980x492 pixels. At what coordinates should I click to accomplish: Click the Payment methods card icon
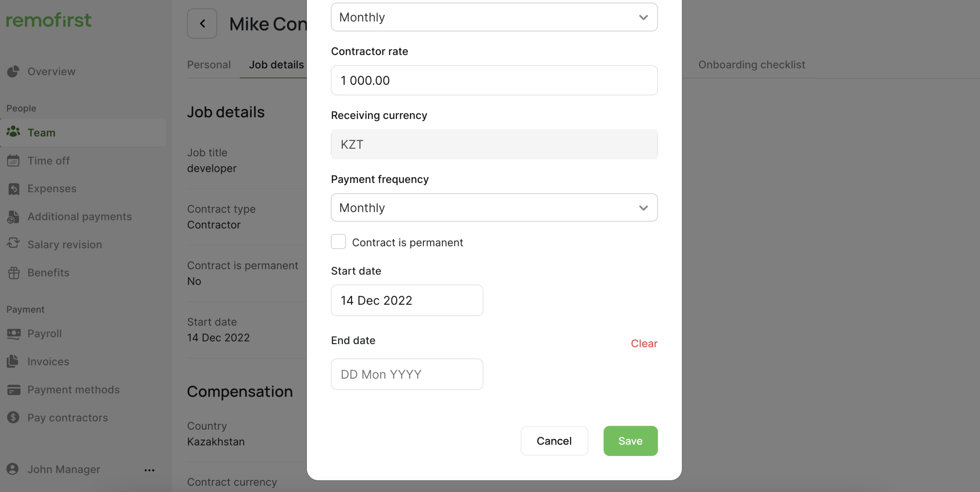(14, 390)
